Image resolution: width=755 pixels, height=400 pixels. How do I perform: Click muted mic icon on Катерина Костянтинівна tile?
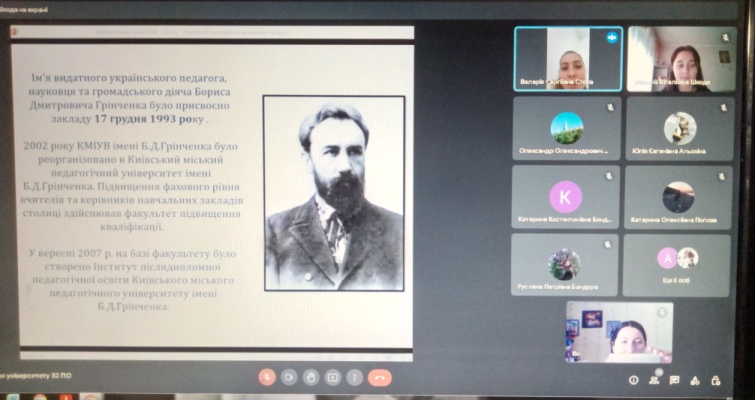(610, 176)
